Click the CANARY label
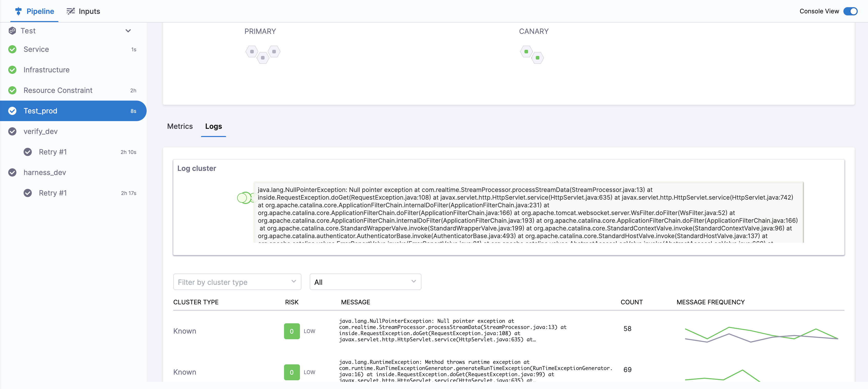868x389 pixels. (534, 31)
